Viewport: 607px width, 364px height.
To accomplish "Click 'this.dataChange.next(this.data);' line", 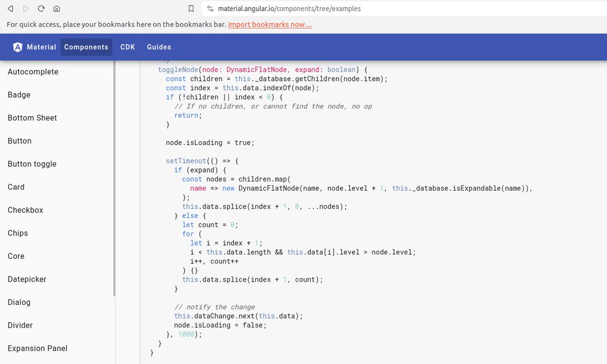I will [x=238, y=316].
